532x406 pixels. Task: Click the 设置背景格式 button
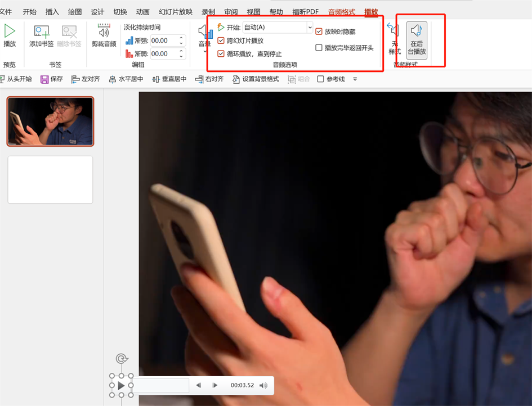pyautogui.click(x=256, y=79)
